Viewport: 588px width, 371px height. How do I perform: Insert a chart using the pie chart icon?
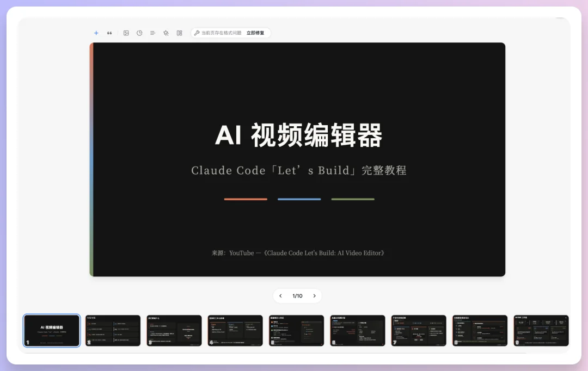click(139, 33)
